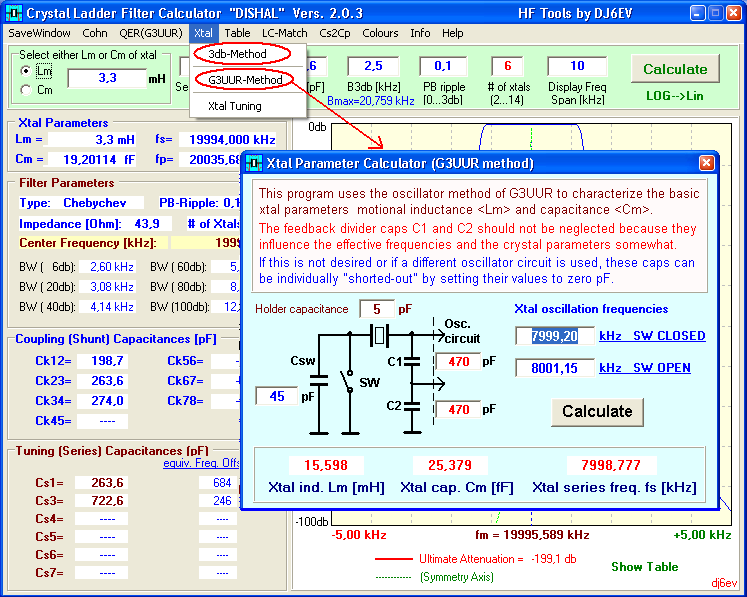Click the Cm value 19,20114 fF
This screenshot has width=747, height=597.
coord(93,160)
